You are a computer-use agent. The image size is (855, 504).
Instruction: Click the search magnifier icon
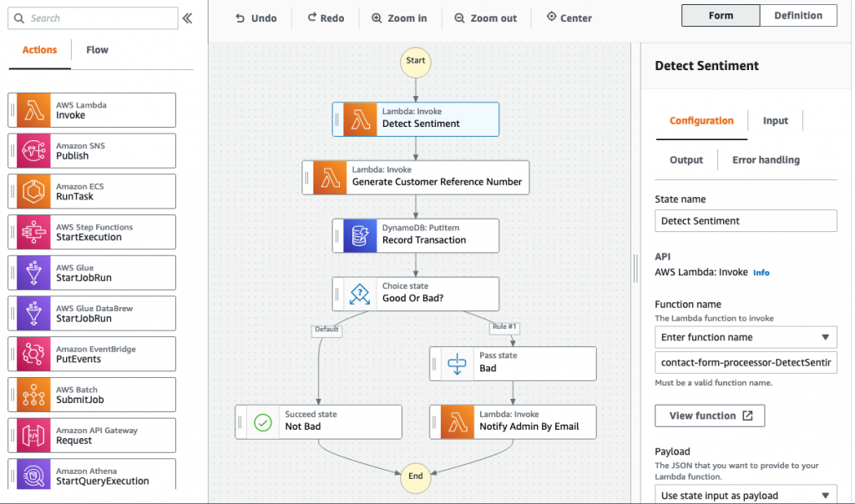click(19, 18)
